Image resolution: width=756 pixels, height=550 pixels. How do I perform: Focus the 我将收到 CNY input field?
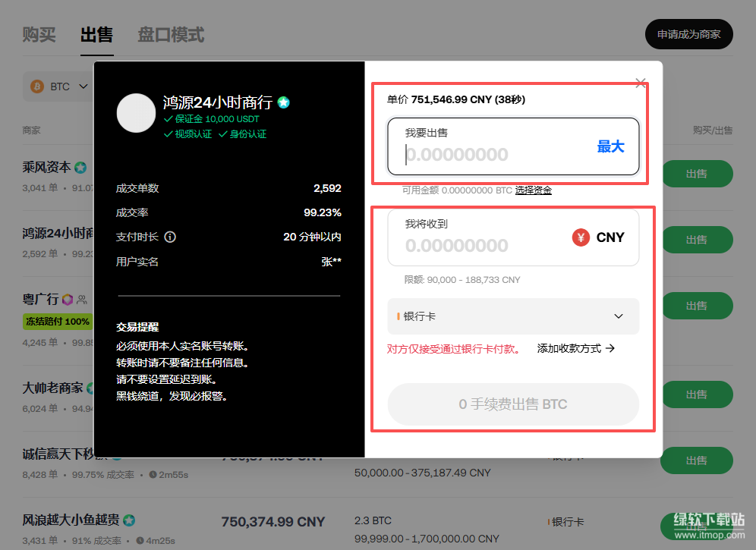coord(478,246)
